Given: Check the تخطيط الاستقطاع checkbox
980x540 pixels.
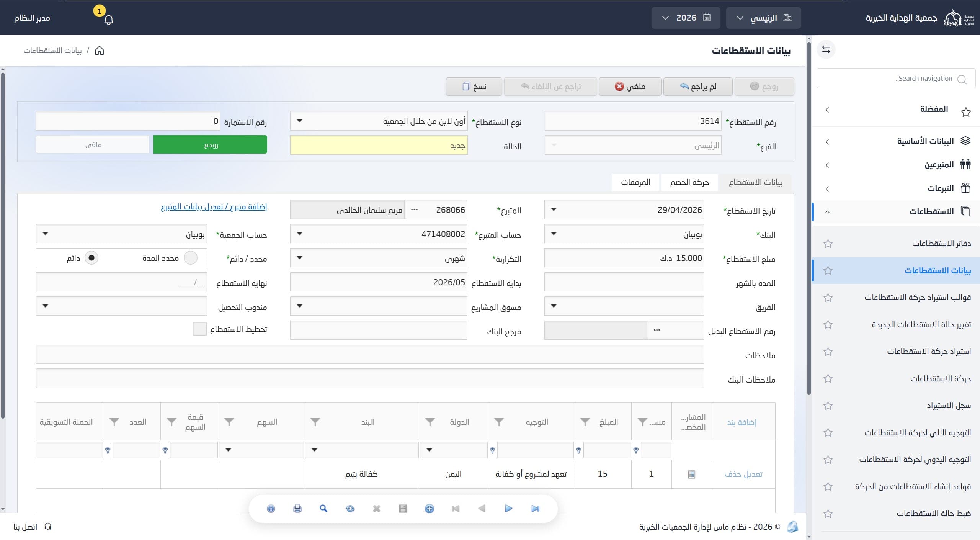Looking at the screenshot, I should point(199,329).
